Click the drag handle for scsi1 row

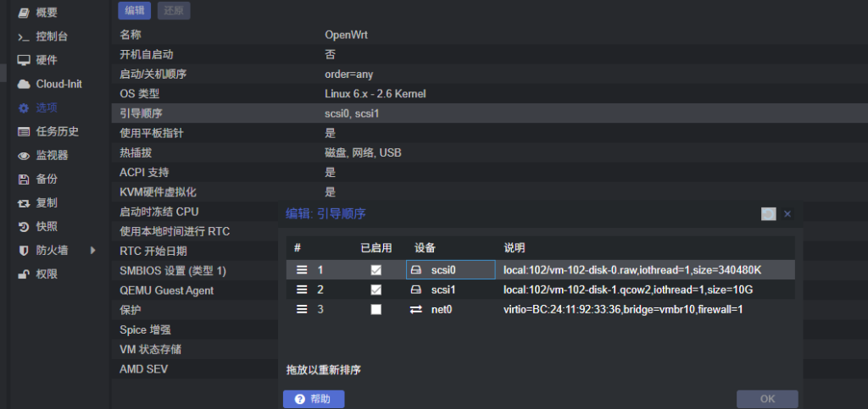[301, 290]
